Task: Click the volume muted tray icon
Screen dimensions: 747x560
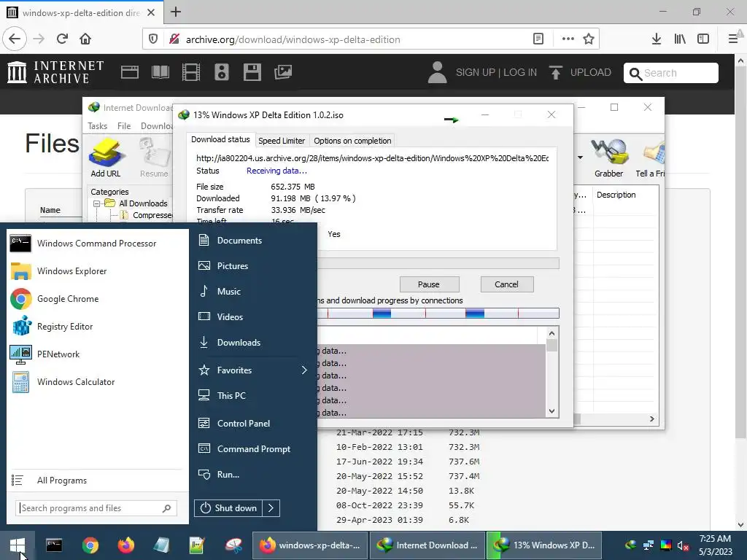Action: point(683,545)
